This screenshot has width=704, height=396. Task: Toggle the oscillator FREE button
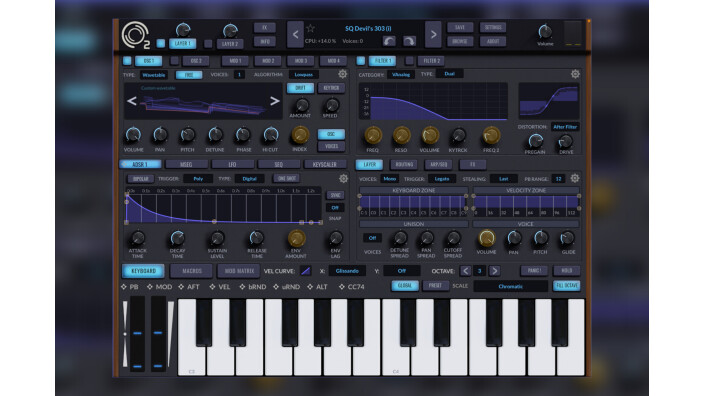click(x=189, y=75)
